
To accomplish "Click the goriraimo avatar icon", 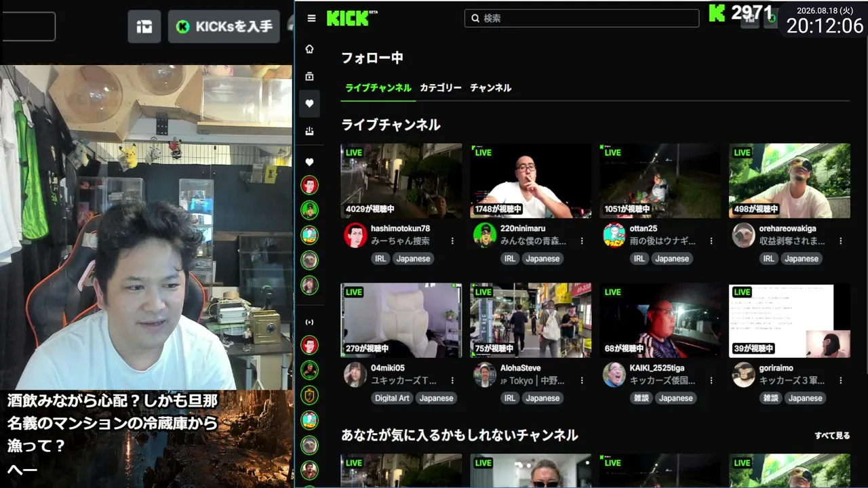I will coord(744,375).
